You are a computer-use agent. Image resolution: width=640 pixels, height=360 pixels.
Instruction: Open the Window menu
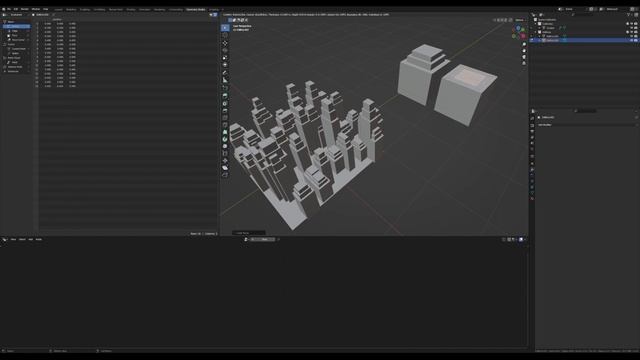[36, 9]
